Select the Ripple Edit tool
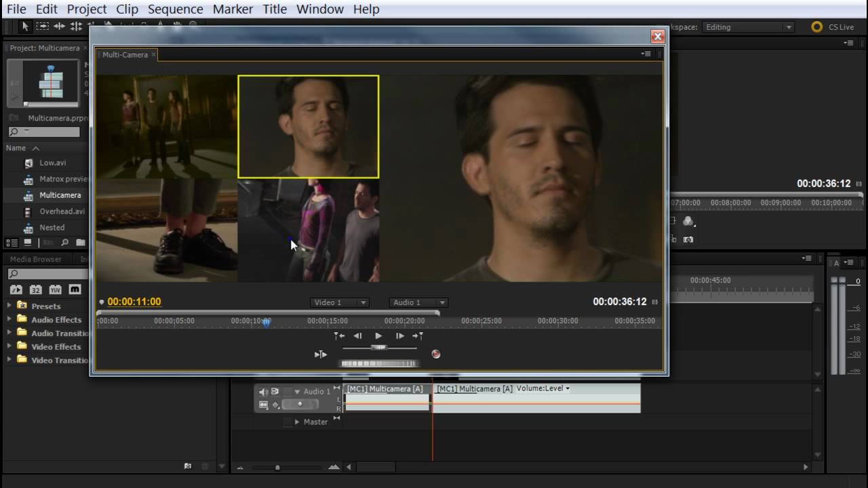The image size is (868, 488). (59, 26)
